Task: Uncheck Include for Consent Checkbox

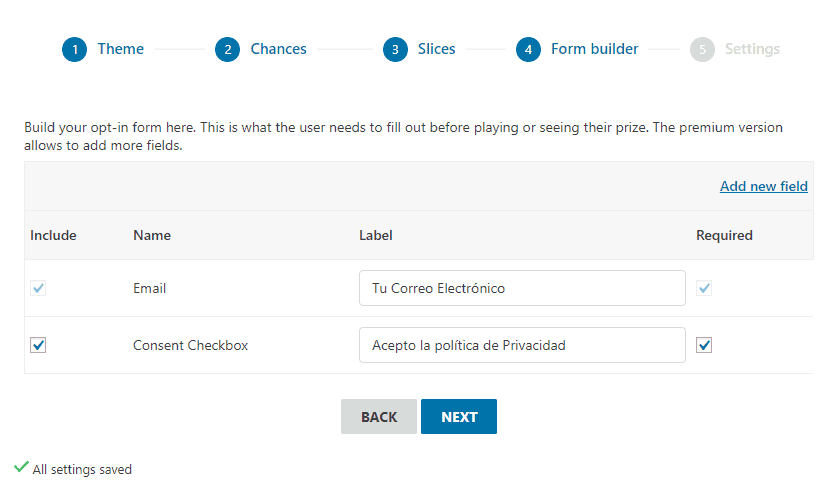Action: (38, 345)
